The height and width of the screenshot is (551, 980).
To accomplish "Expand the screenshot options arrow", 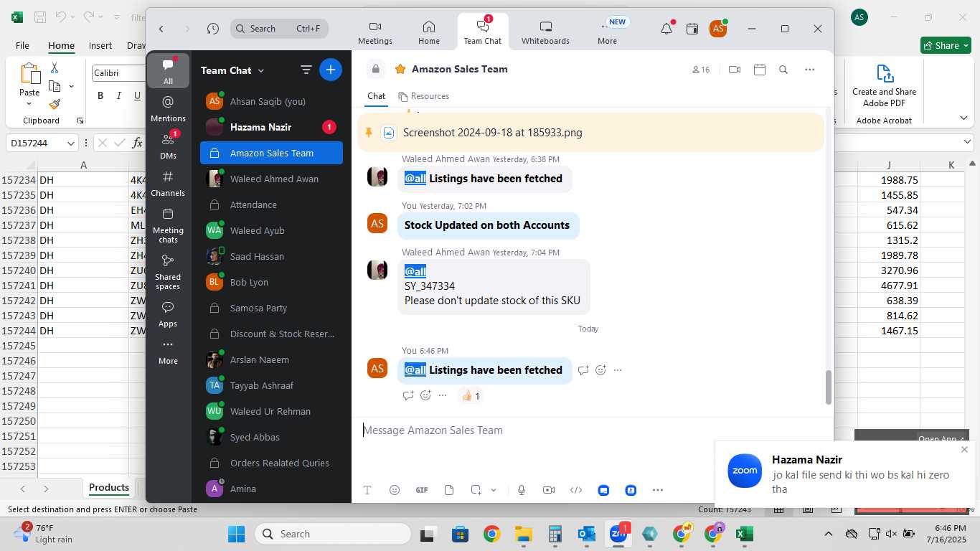I will [494, 490].
